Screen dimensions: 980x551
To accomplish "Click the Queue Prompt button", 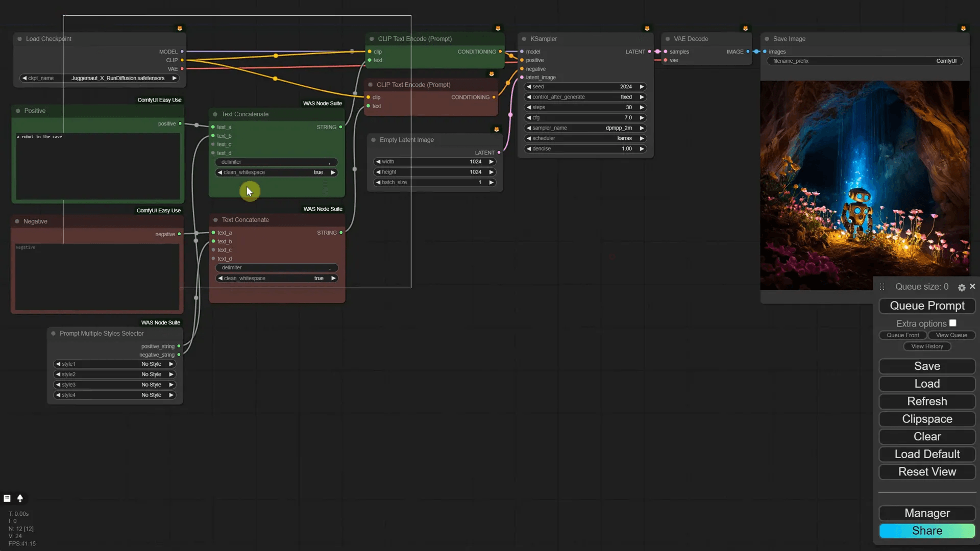I will [x=926, y=306].
